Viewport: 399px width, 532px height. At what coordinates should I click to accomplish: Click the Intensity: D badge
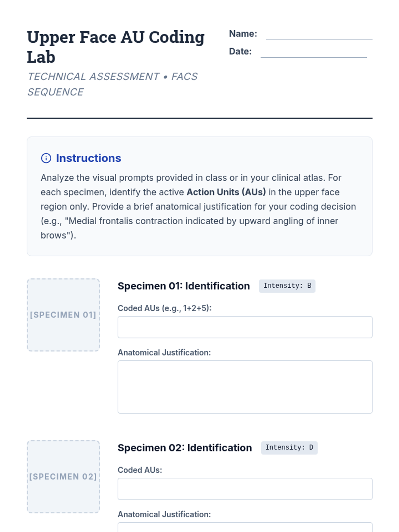coord(289,448)
